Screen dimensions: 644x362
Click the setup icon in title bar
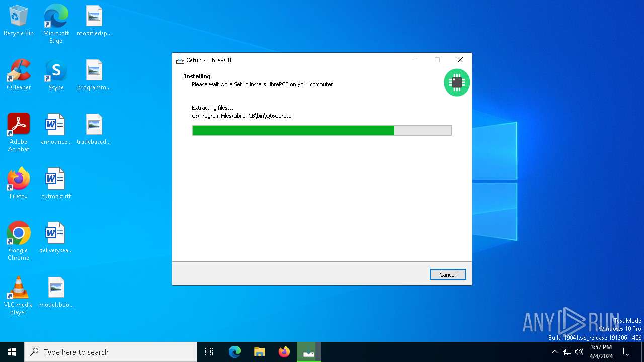point(180,60)
